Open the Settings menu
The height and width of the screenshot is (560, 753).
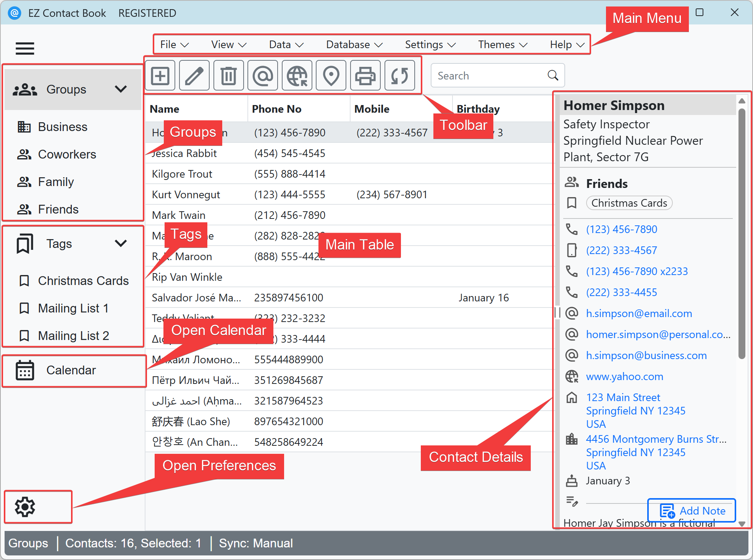coord(430,44)
